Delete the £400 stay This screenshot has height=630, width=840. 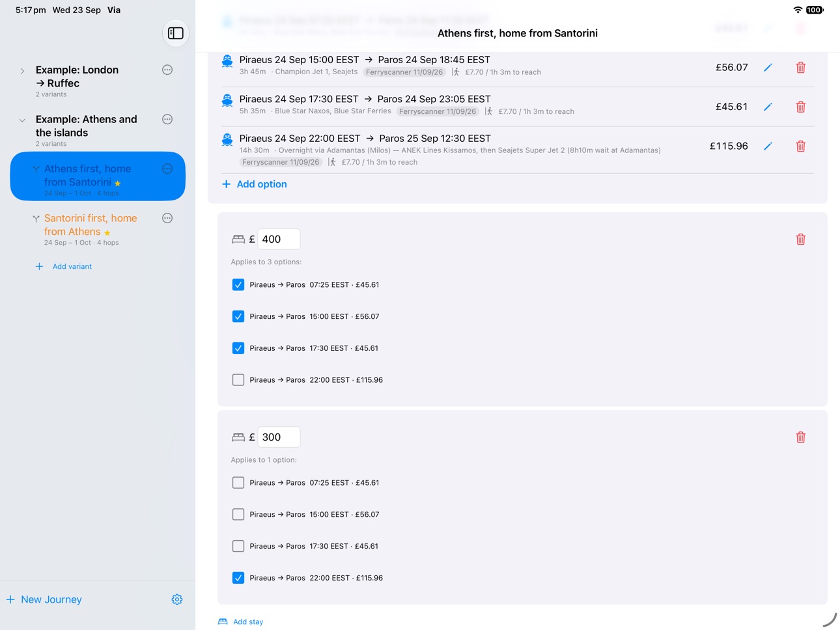(801, 240)
